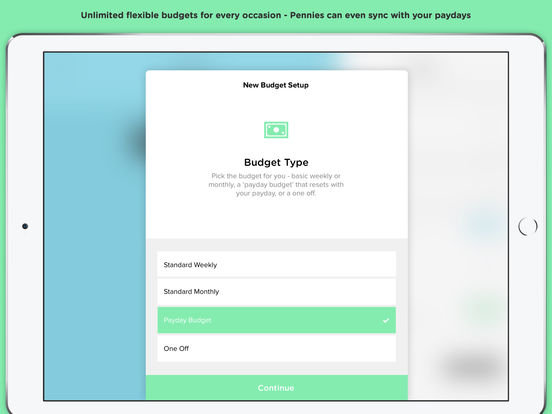Click the New Budget Setup title
The image size is (552, 414).
pos(276,85)
